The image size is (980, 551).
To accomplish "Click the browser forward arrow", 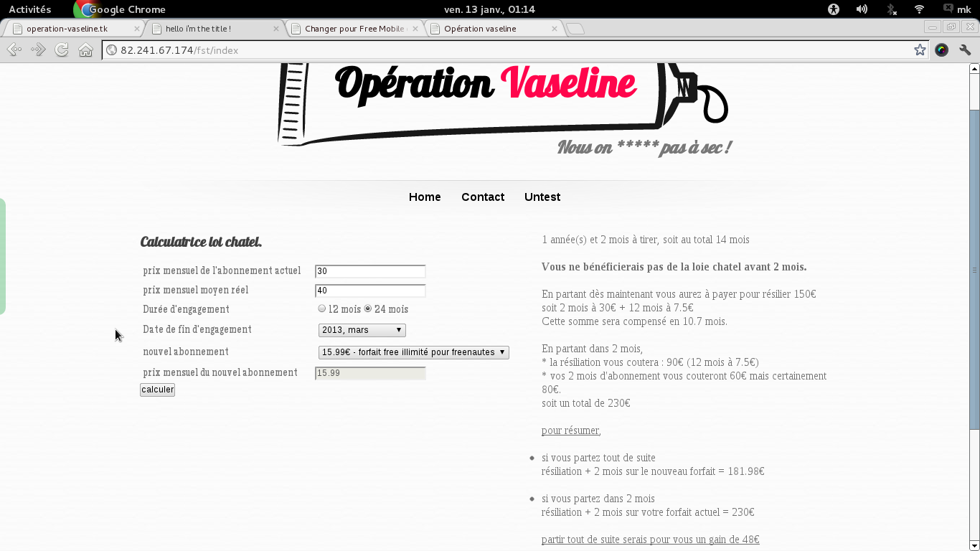I will coord(38,50).
